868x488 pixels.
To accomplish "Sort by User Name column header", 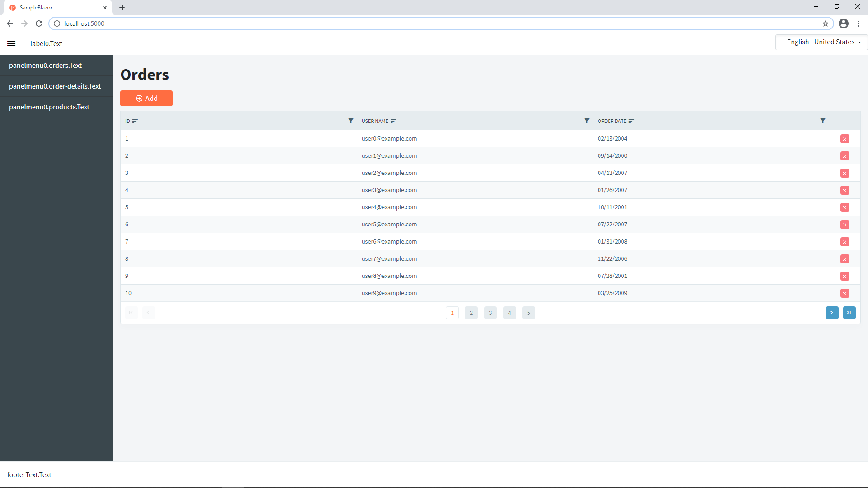I will (x=378, y=121).
